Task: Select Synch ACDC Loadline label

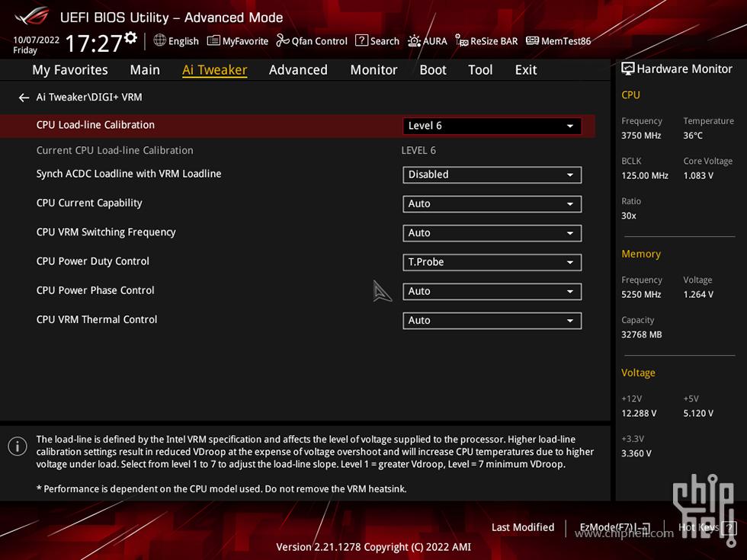Action: point(129,174)
